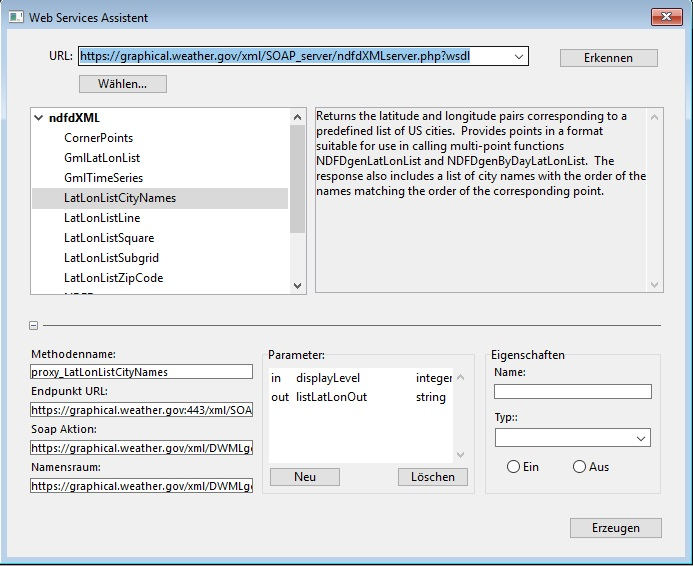Image resolution: width=693 pixels, height=566 pixels.
Task: Select LatLonListZipCode method
Action: tap(113, 278)
